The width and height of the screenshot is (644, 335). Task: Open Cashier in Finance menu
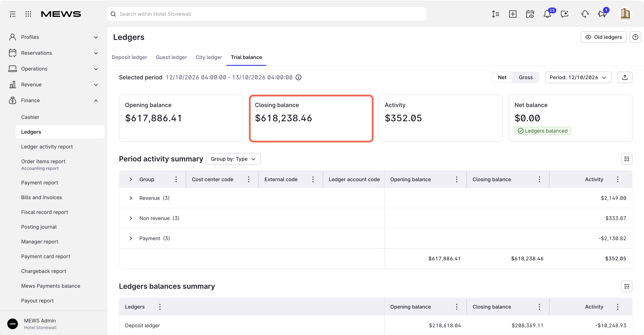[30, 117]
